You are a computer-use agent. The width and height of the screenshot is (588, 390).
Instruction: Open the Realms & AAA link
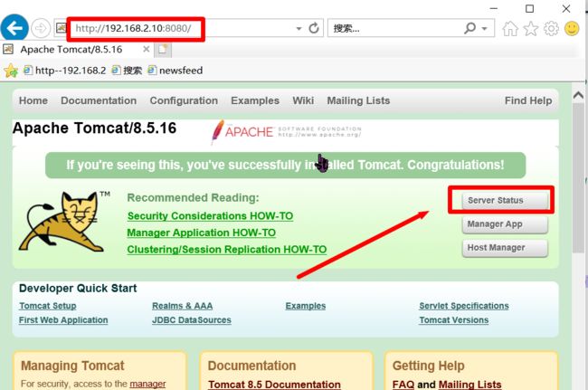pos(182,306)
